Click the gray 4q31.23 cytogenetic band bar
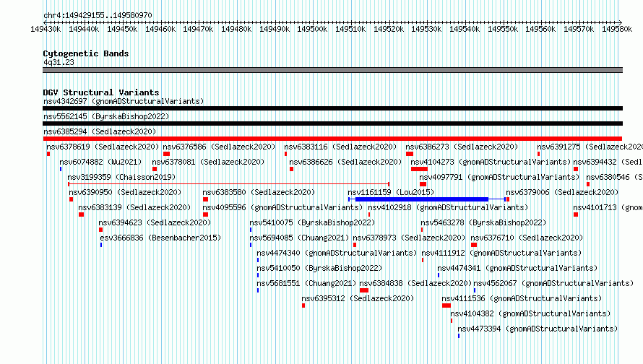This screenshot has width=643, height=364. pyautogui.click(x=332, y=70)
